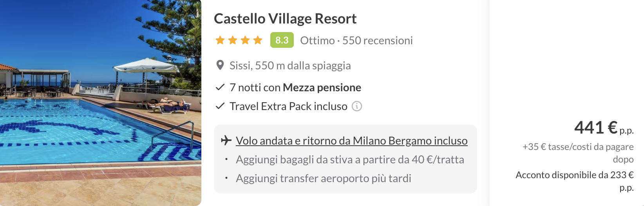Click the green 8.3 rating badge
This screenshot has width=644, height=206.
click(282, 40)
